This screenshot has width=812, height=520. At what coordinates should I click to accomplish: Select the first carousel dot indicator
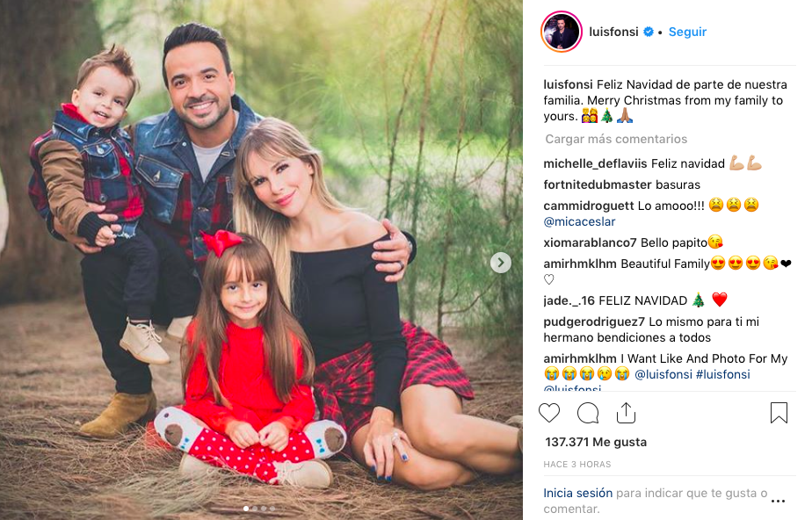point(246,509)
